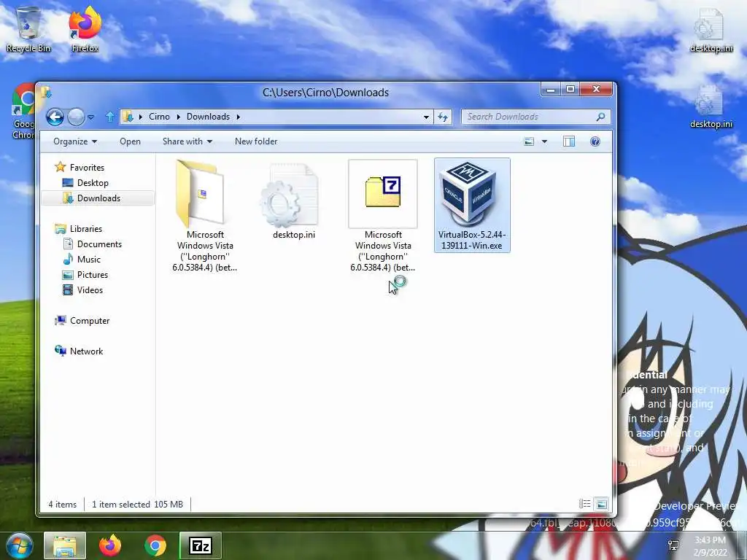Screen dimensions: 747x560
Task: Click the network tray icon
Action: click(673, 545)
